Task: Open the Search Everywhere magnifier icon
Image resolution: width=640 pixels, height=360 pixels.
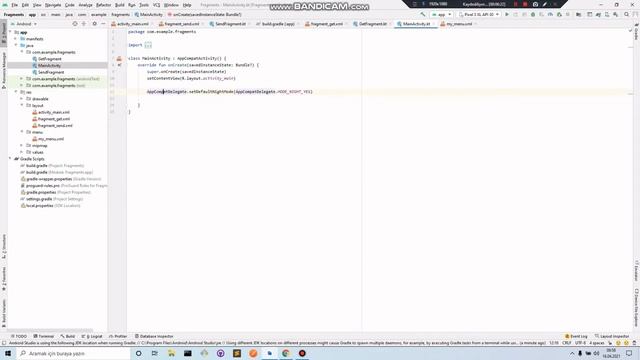Action: [x=627, y=14]
